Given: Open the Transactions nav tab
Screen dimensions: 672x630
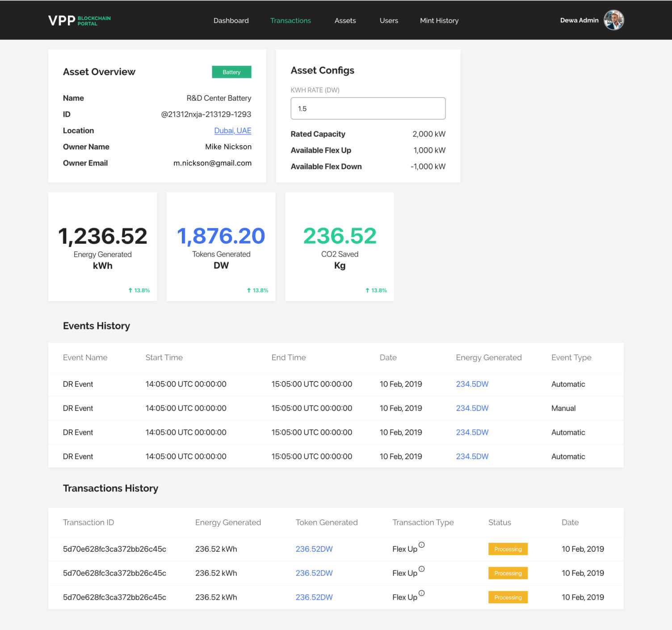Looking at the screenshot, I should pyautogui.click(x=290, y=21).
